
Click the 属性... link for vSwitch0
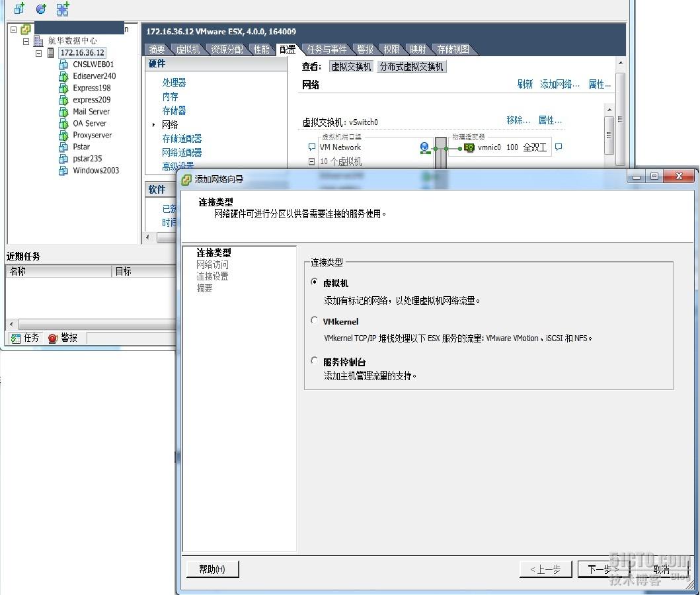click(550, 120)
